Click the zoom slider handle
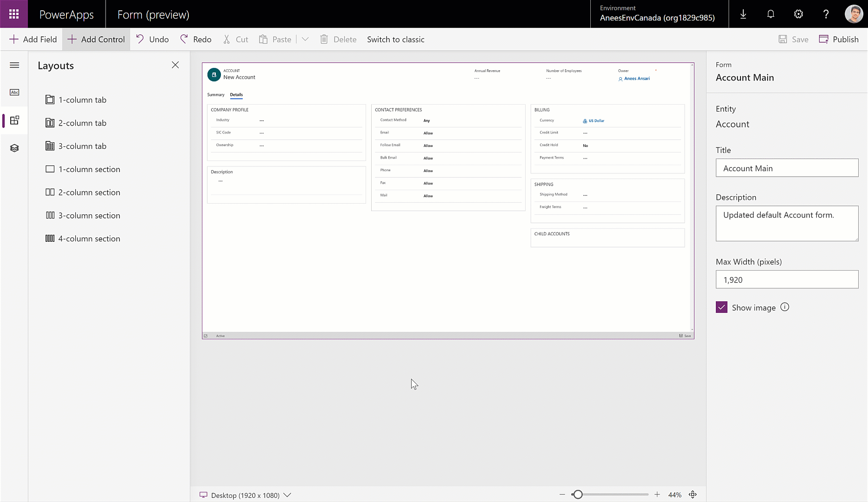Viewport: 868px width, 502px height. pyautogui.click(x=578, y=495)
